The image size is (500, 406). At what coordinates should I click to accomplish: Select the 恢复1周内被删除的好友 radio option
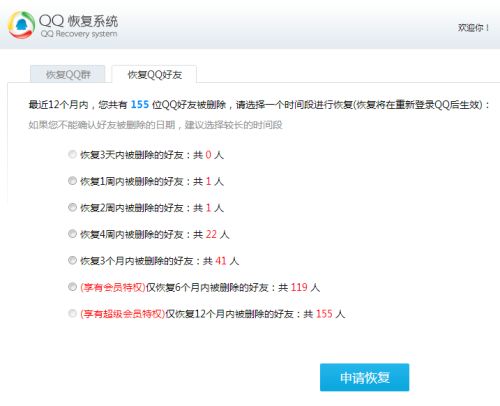(x=72, y=181)
